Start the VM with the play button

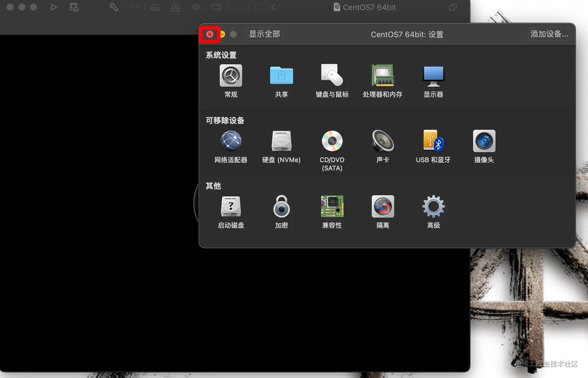point(54,7)
